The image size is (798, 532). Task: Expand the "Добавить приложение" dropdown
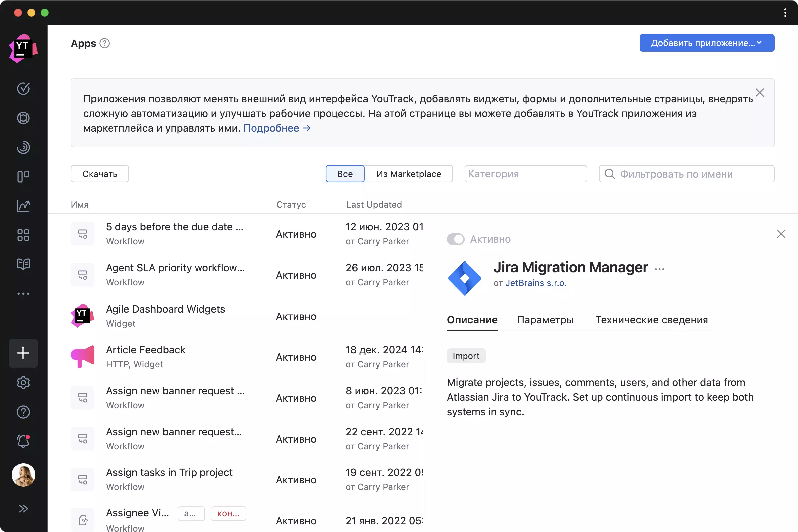pyautogui.click(x=707, y=43)
